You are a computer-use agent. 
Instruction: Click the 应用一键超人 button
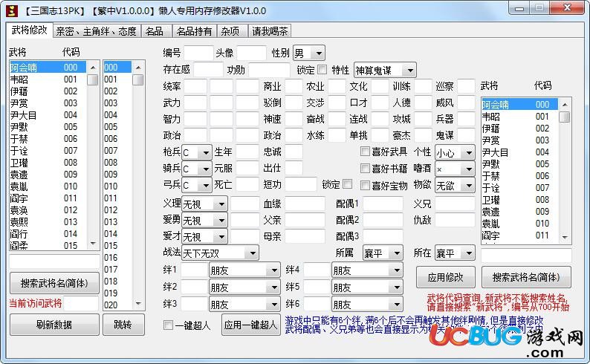(x=251, y=325)
